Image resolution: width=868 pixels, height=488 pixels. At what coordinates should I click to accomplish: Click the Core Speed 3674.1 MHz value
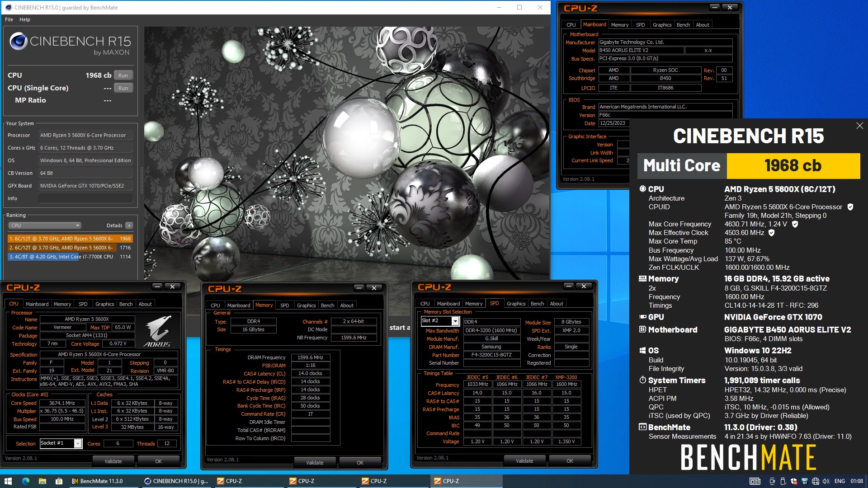point(62,403)
